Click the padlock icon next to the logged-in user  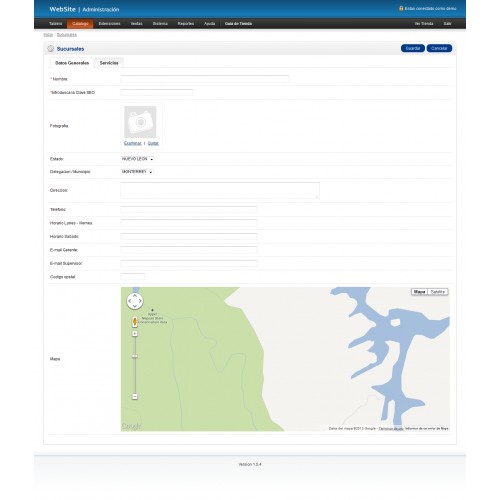click(x=401, y=8)
